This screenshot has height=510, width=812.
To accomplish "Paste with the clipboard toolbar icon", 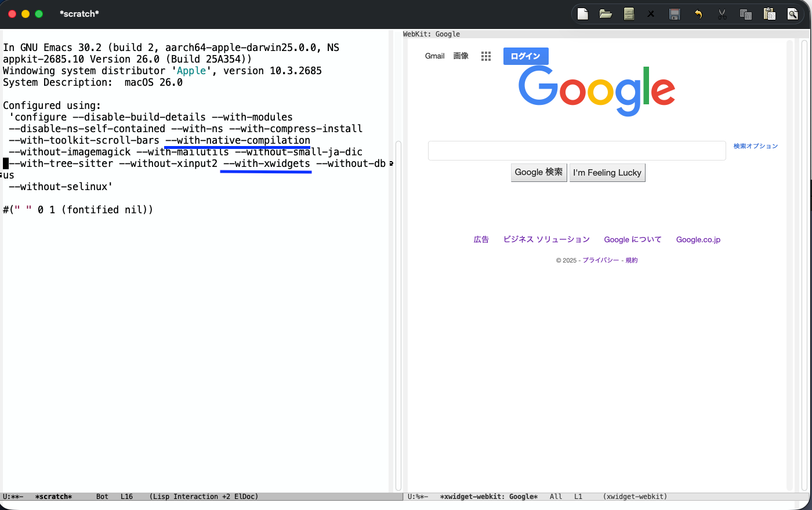I will (770, 14).
